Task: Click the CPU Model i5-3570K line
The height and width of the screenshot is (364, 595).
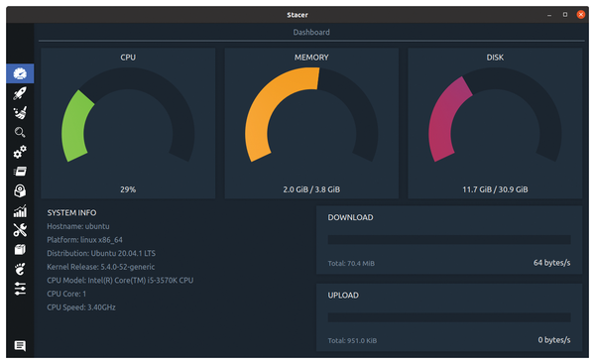Action: pyautogui.click(x=120, y=280)
